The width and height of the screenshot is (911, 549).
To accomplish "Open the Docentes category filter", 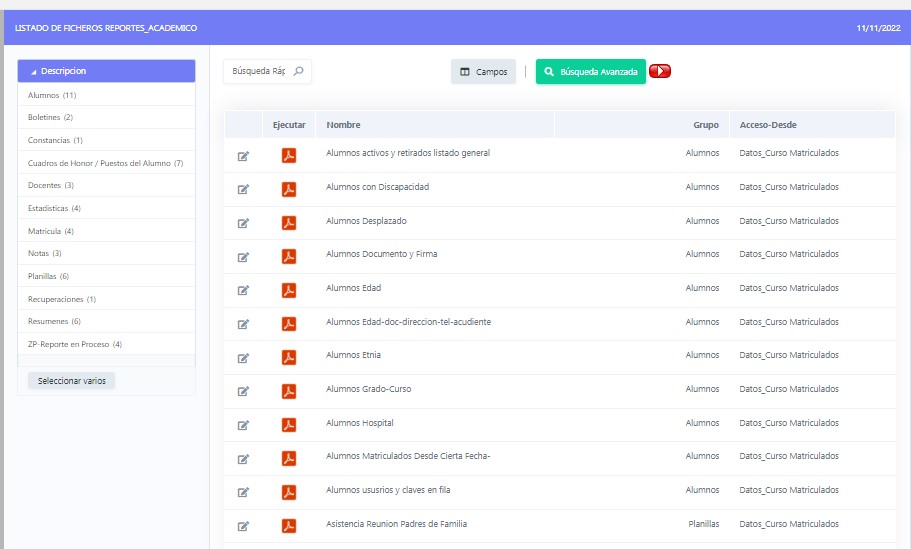I will click(50, 185).
